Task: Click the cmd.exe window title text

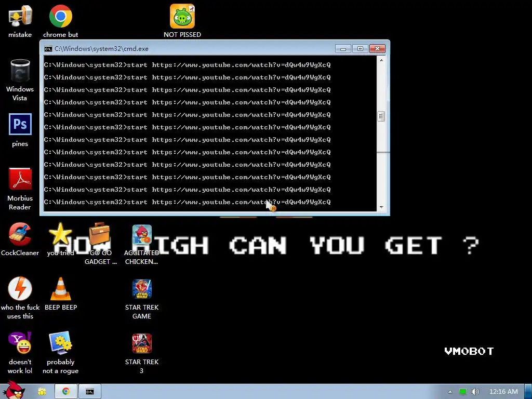Action: click(x=101, y=49)
